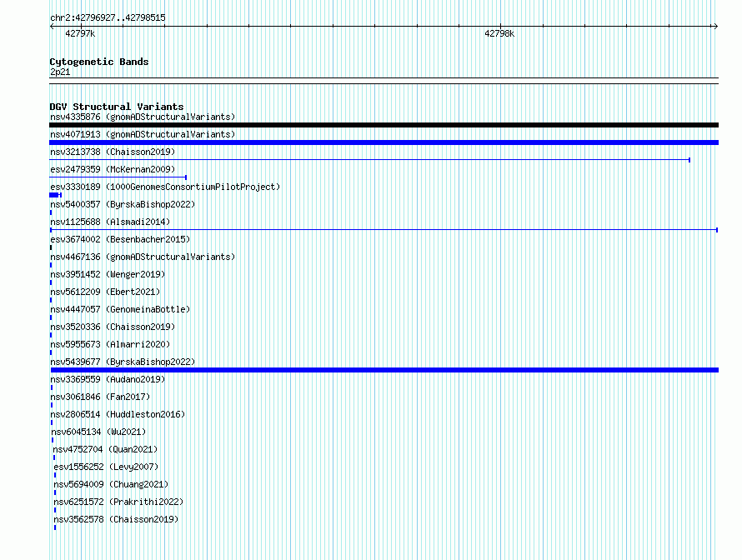Viewport: 742px width, 560px height.
Task: Open nsv6045134 (Wu2021) label
Action: point(98,432)
